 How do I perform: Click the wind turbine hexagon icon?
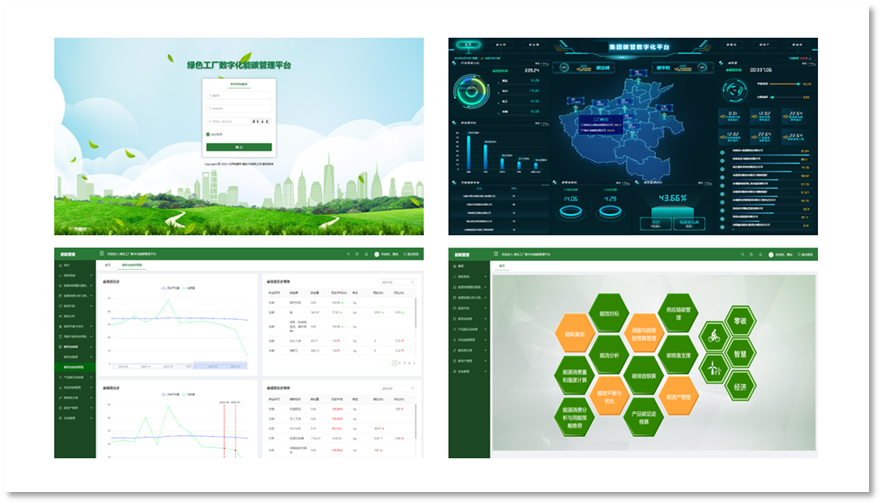[713, 369]
